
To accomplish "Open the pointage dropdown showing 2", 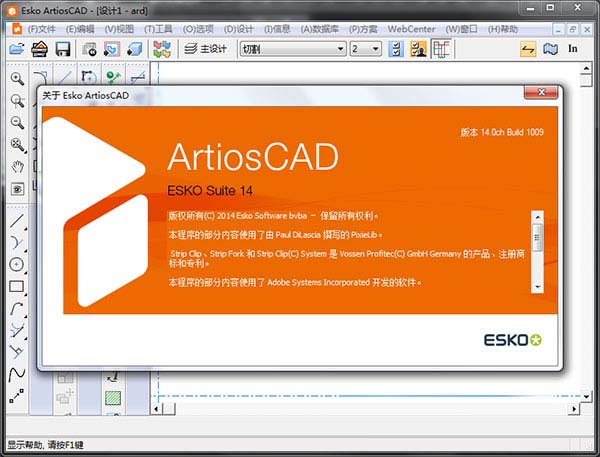I will [375, 49].
